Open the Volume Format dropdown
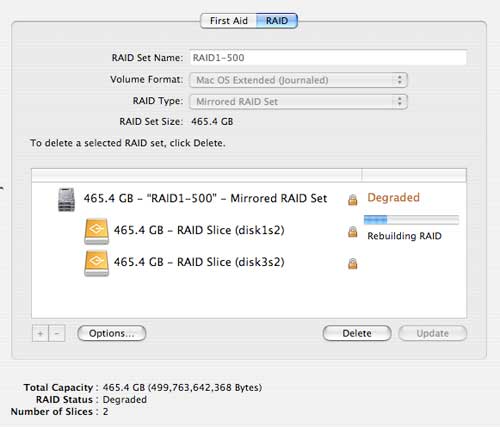Screen dimensions: 500x427 [x=298, y=80]
